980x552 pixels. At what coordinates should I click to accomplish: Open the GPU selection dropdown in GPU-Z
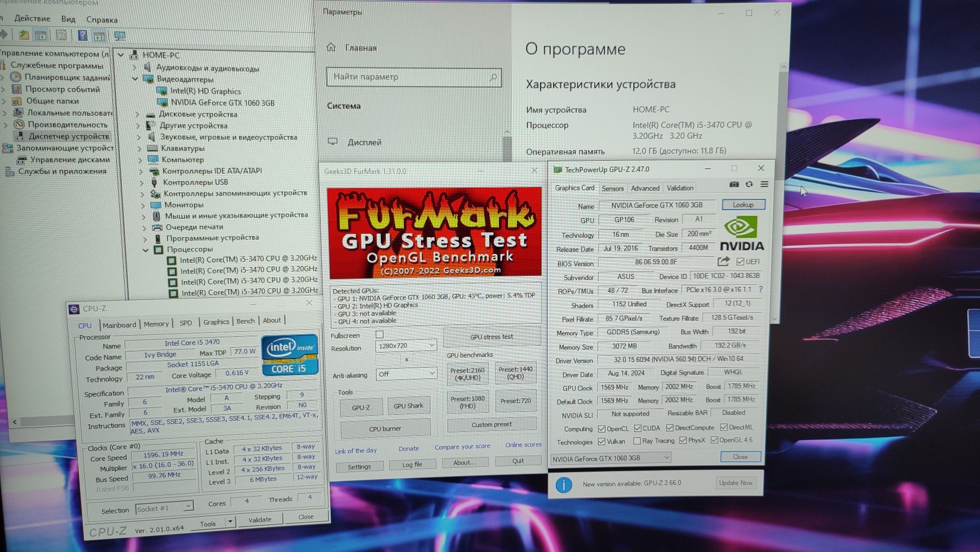[x=611, y=458]
